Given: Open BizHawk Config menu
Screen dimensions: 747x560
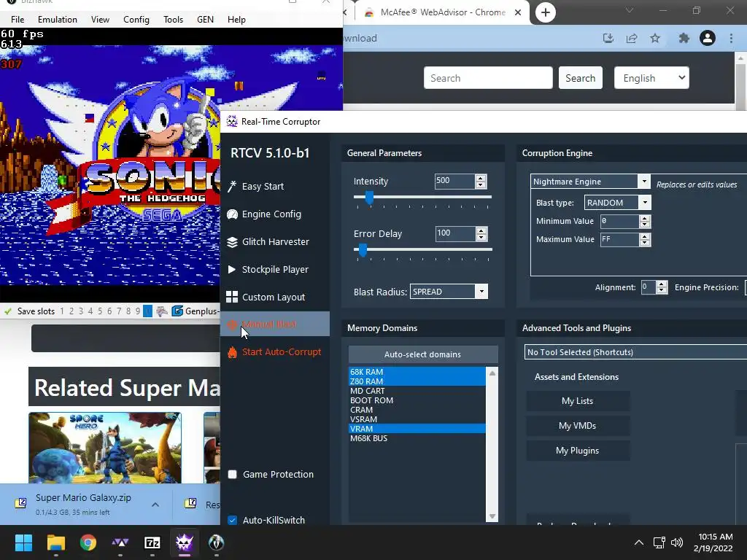Looking at the screenshot, I should (136, 20).
